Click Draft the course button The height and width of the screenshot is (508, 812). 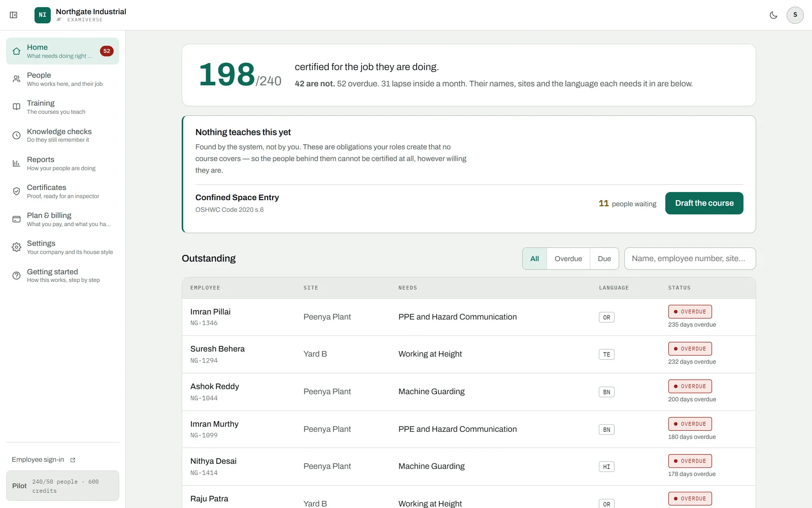[x=704, y=203]
